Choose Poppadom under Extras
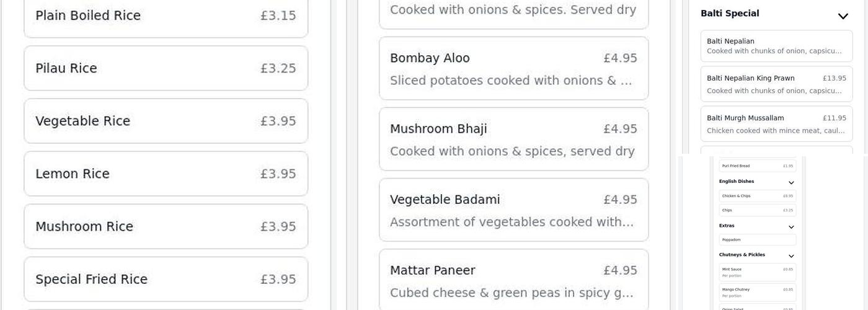This screenshot has height=310, width=868. pos(757,239)
